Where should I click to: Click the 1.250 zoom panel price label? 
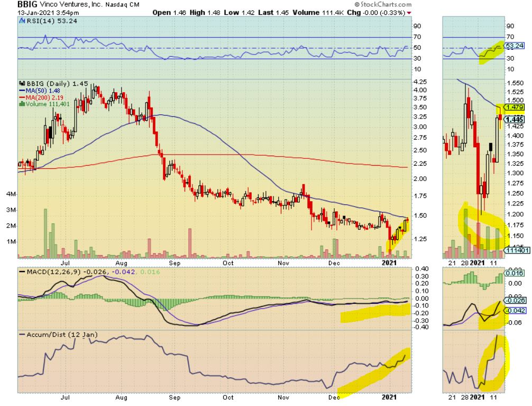[515, 193]
